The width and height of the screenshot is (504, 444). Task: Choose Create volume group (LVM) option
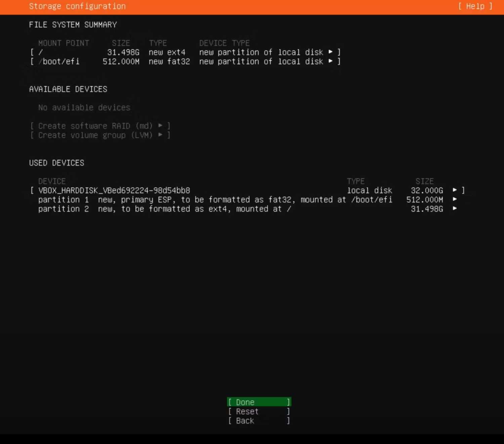click(100, 135)
